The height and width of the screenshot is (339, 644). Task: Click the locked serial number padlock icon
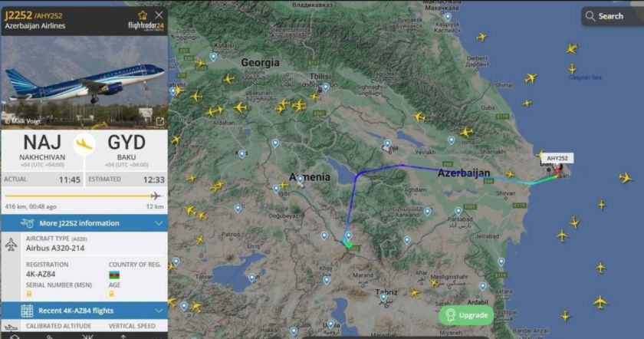(29, 294)
